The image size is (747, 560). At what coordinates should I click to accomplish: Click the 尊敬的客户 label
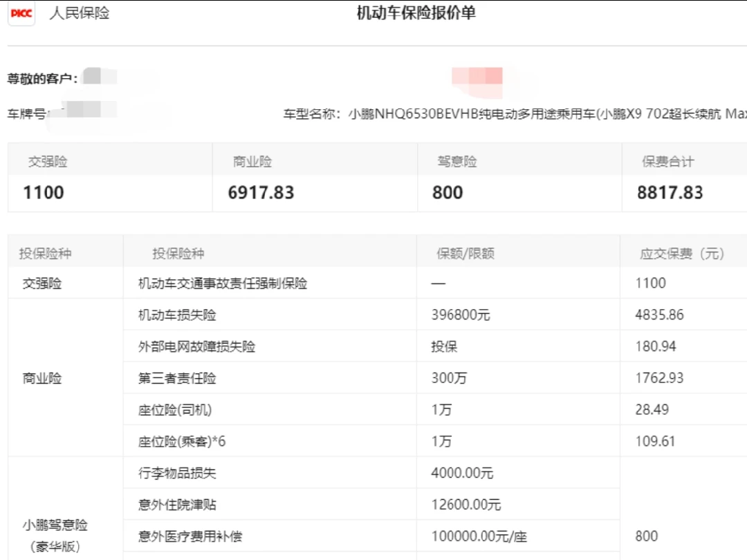click(42, 79)
